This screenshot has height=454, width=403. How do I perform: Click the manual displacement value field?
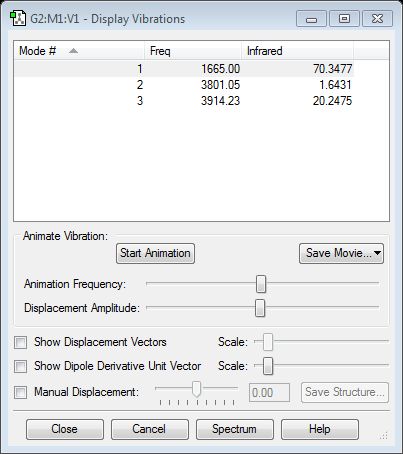pyautogui.click(x=269, y=393)
